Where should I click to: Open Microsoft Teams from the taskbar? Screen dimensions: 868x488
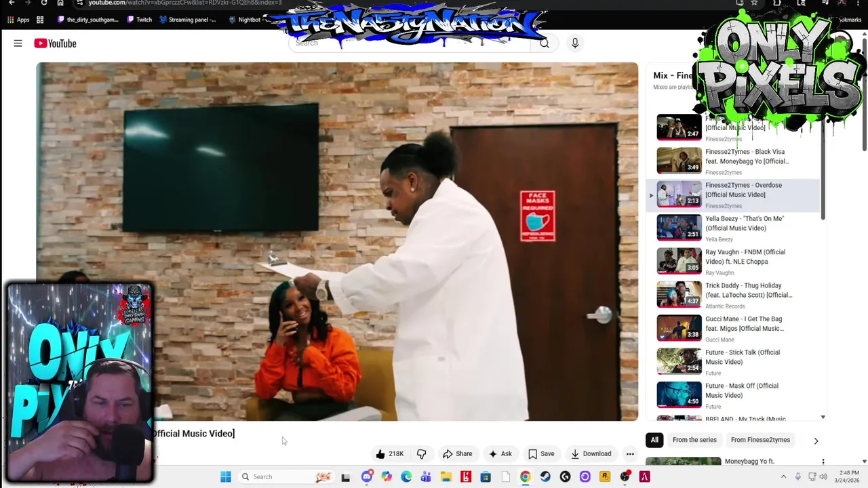click(426, 476)
